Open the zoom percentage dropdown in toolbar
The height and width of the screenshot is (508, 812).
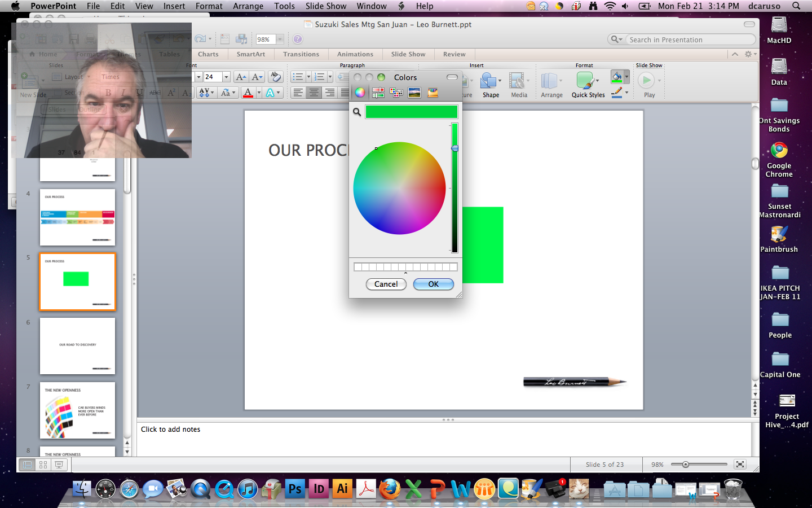(x=280, y=40)
